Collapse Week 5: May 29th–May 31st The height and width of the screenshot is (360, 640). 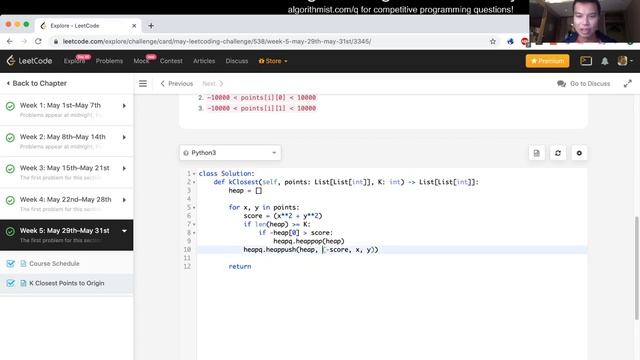pos(124,231)
